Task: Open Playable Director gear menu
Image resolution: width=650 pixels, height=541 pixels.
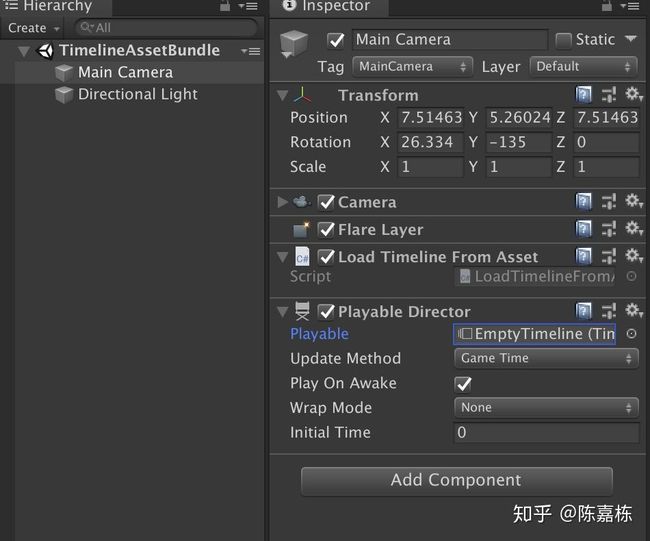Action: (x=633, y=310)
